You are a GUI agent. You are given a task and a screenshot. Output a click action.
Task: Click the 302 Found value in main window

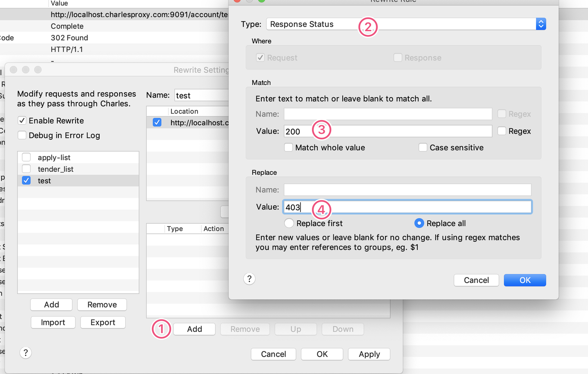69,38
